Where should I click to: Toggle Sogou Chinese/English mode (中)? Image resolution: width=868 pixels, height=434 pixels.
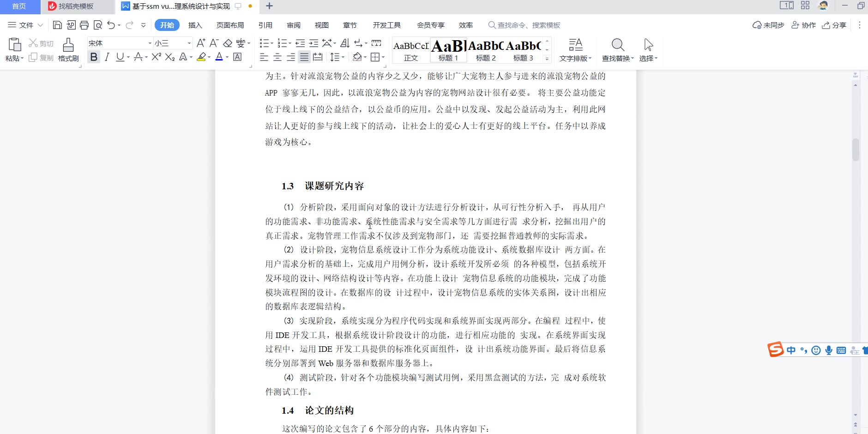click(x=791, y=350)
